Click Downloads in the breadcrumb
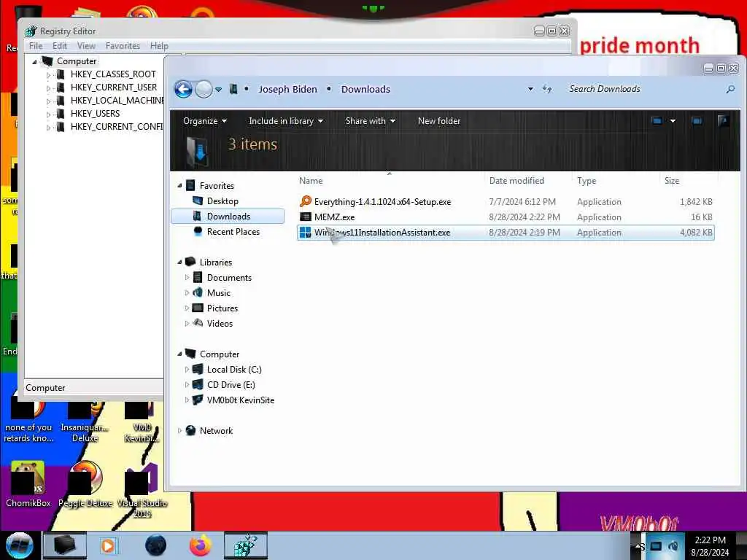The width and height of the screenshot is (747, 560). click(365, 90)
